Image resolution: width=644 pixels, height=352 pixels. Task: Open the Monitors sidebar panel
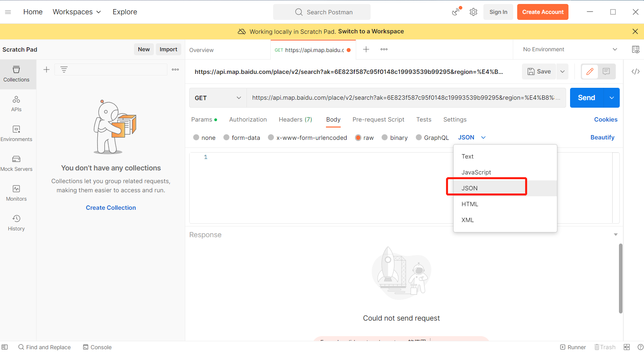(16, 193)
